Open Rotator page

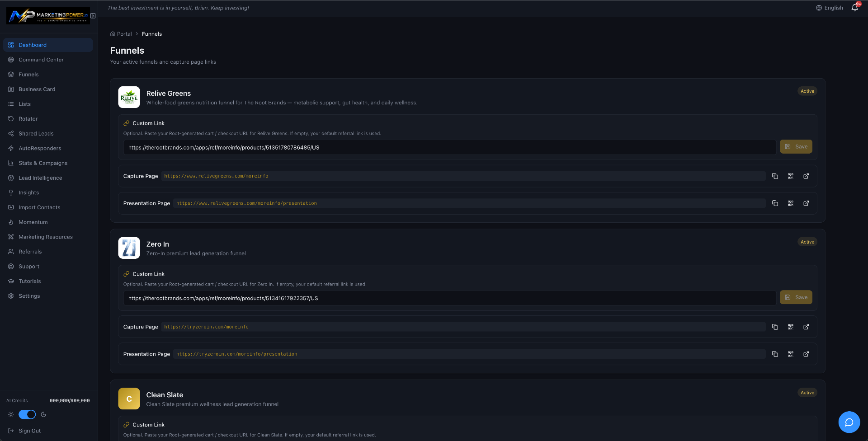48,119
